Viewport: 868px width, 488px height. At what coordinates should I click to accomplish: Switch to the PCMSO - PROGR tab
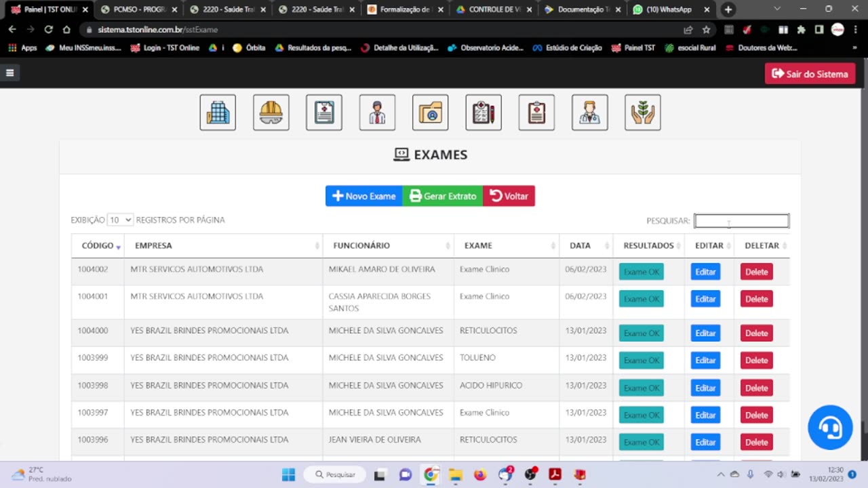click(138, 9)
